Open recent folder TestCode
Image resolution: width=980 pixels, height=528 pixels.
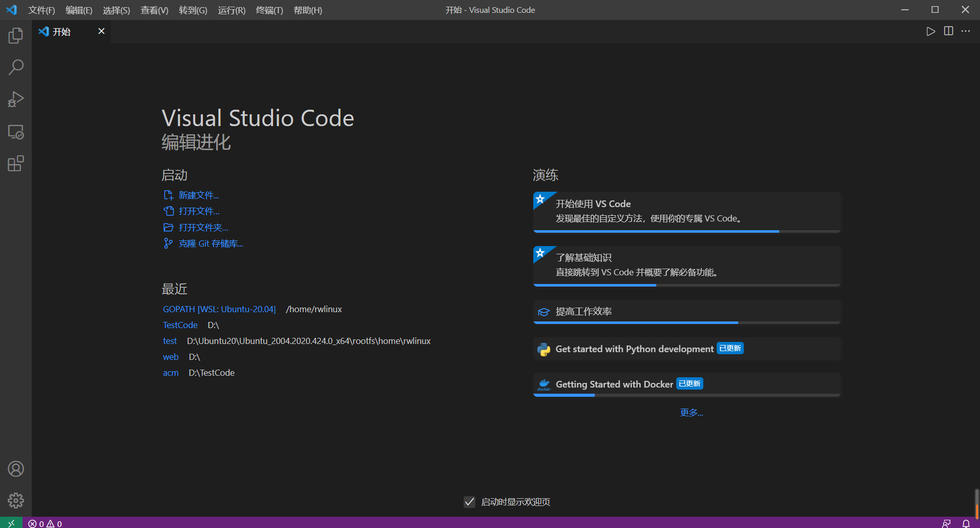180,325
